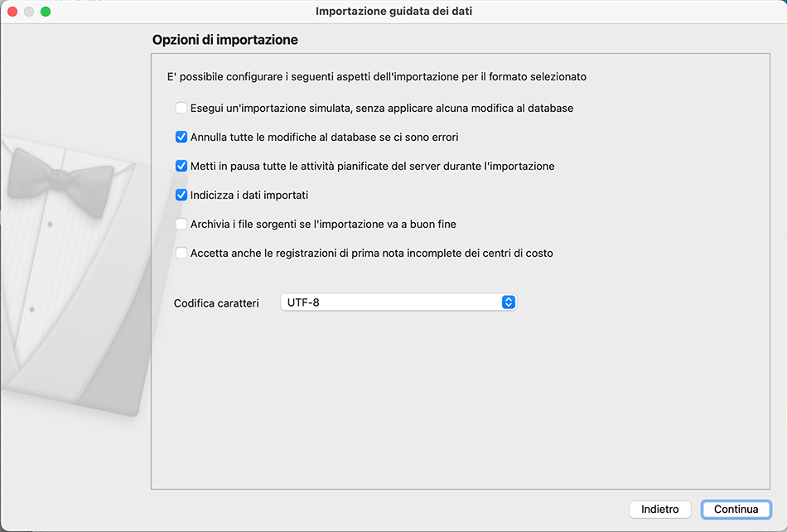The height and width of the screenshot is (532, 787).
Task: Click the 'E' possibile configurare' description text
Action: (376, 77)
